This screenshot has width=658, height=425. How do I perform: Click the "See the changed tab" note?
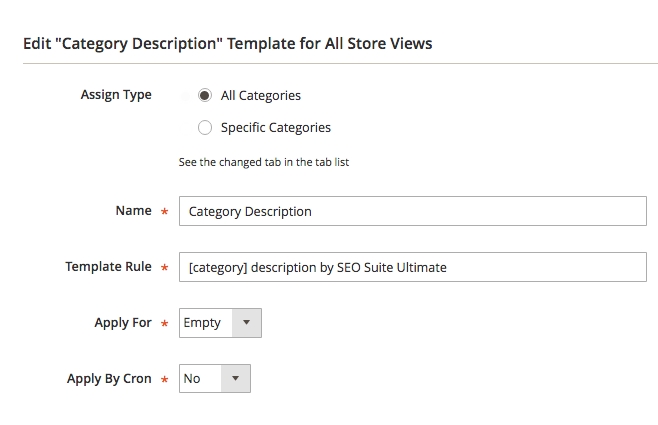tap(263, 162)
